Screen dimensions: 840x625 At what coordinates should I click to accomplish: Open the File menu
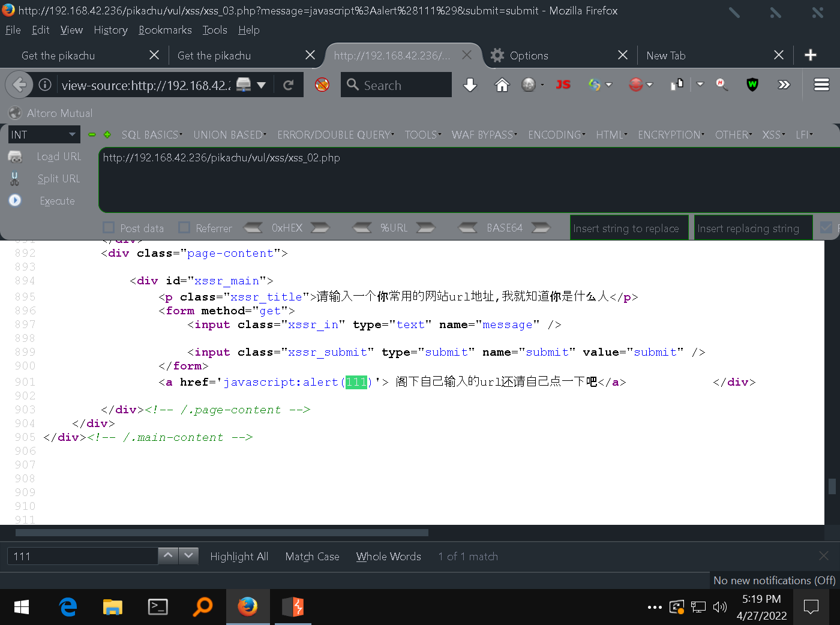[13, 30]
